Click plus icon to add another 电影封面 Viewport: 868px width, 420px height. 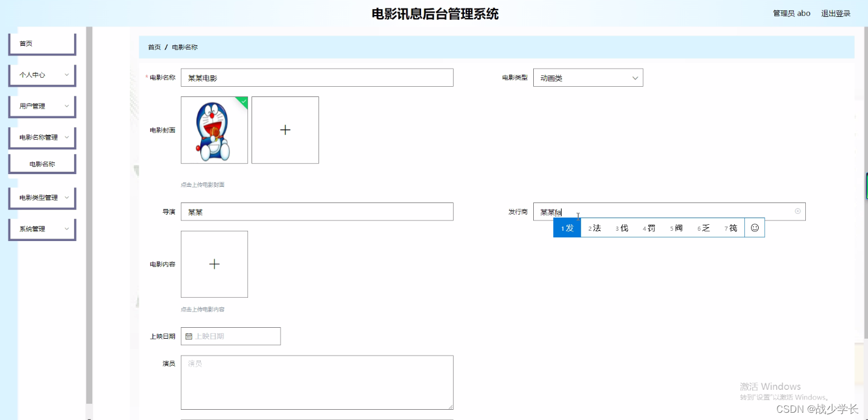[x=285, y=130]
